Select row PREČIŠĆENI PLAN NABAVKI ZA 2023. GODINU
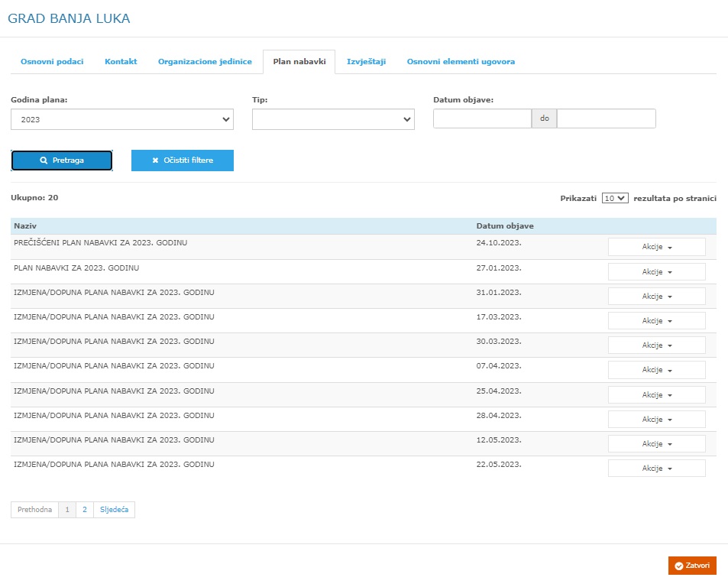The image size is (728, 587). (364, 247)
